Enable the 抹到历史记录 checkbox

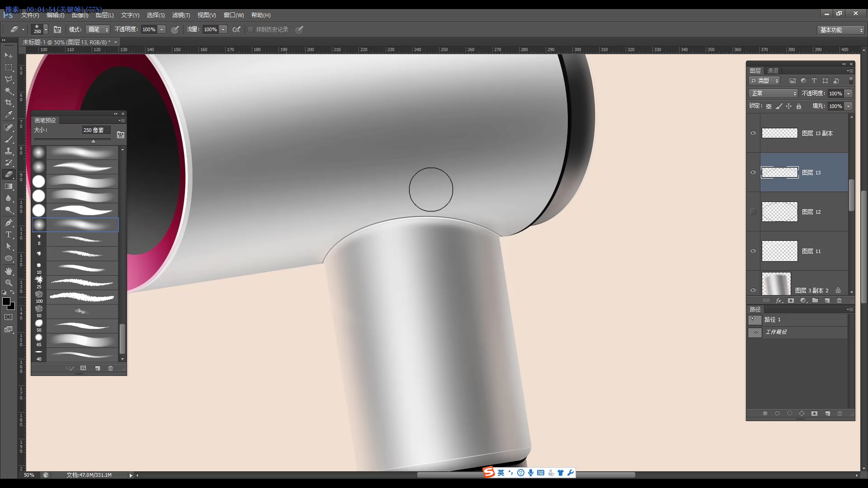(251, 29)
